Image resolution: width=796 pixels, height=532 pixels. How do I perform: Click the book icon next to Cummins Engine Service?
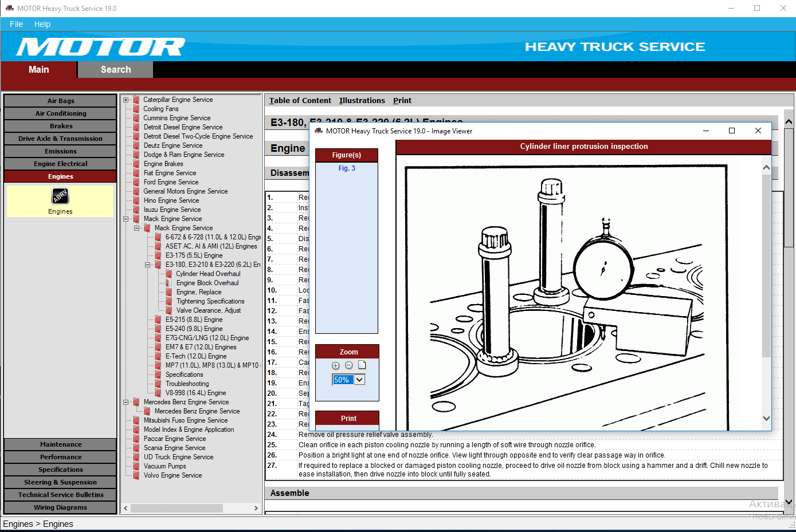point(136,117)
